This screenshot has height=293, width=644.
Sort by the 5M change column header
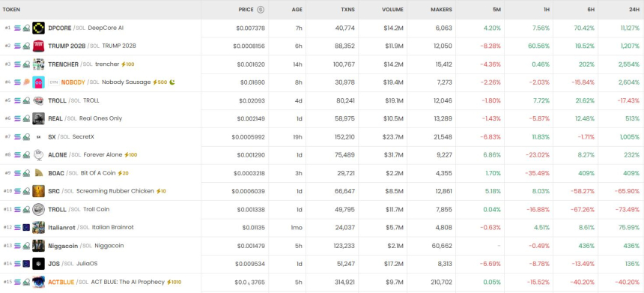coord(496,10)
